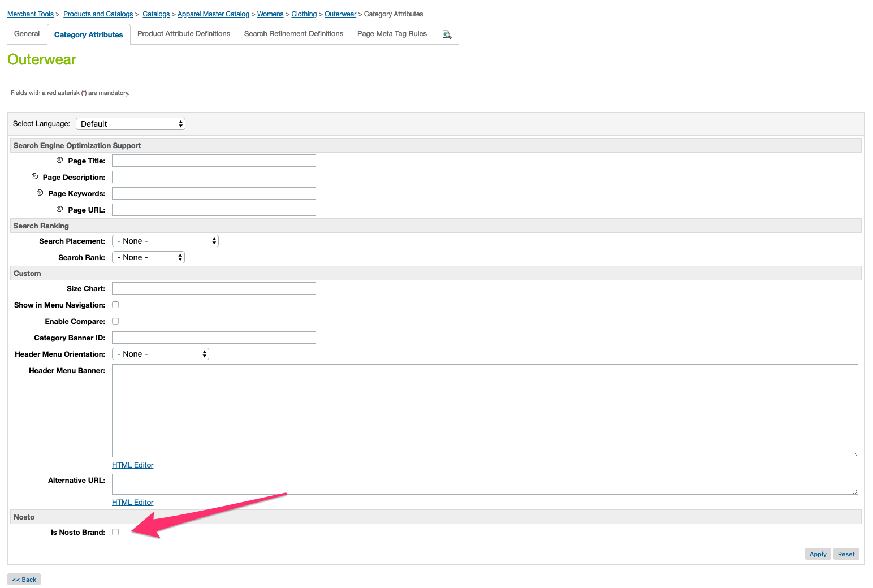Click the icon beside the Page Keywords label
Image resolution: width=873 pixels, height=588 pixels.
pyautogui.click(x=40, y=193)
